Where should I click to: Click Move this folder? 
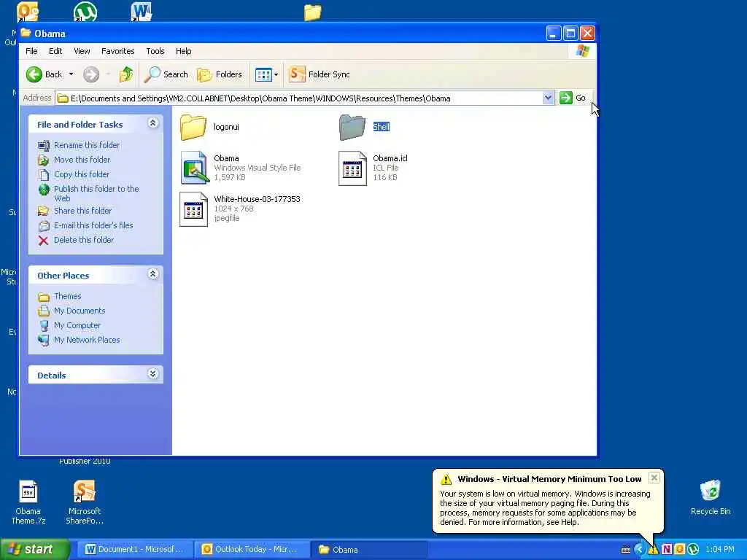pyautogui.click(x=82, y=160)
